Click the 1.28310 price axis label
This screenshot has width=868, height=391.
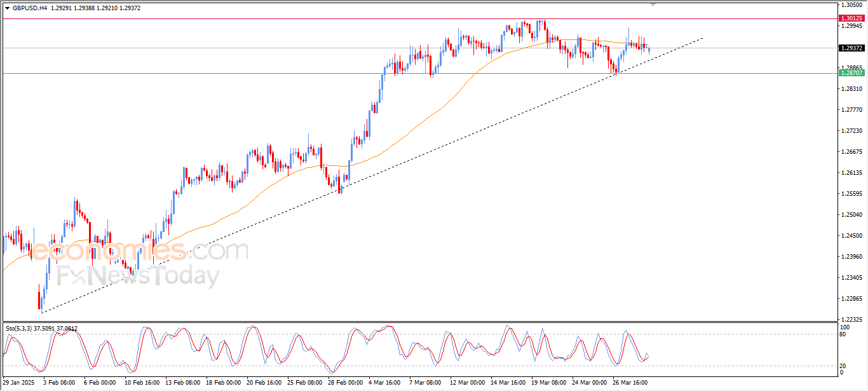[x=850, y=89]
